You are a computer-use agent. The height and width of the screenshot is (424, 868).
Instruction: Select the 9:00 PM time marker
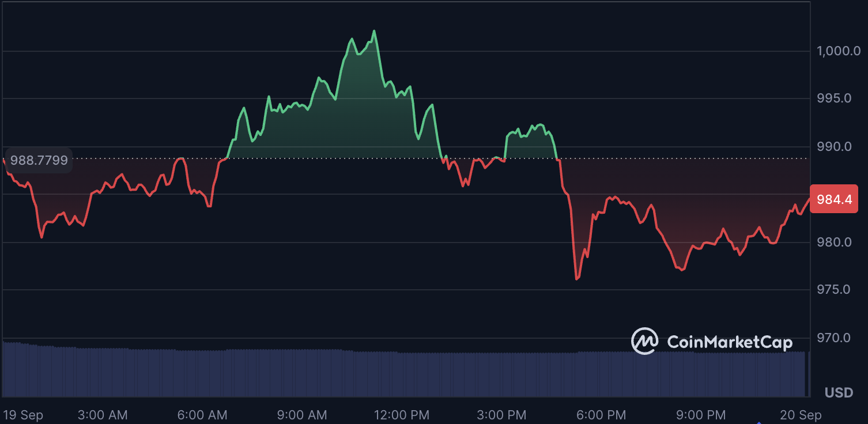click(x=701, y=415)
